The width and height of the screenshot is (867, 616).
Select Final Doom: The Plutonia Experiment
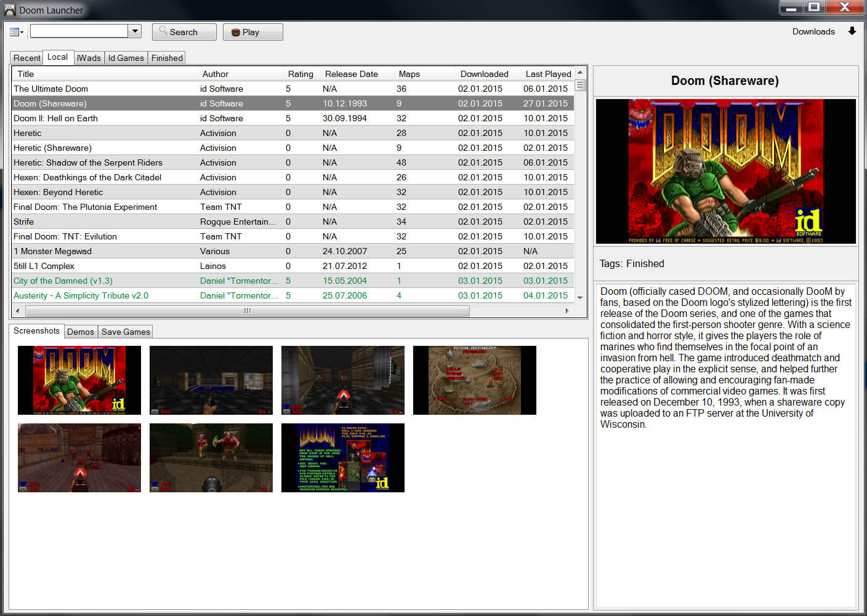(x=293, y=207)
